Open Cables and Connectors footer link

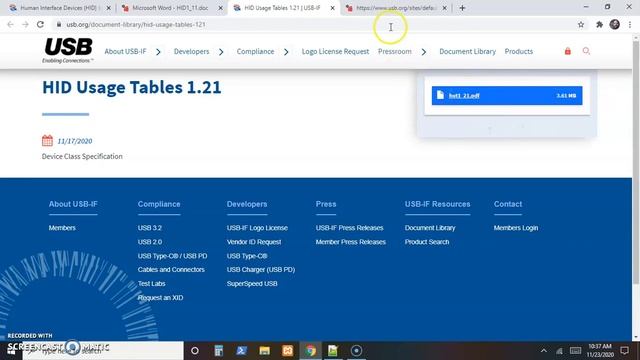[x=171, y=269]
